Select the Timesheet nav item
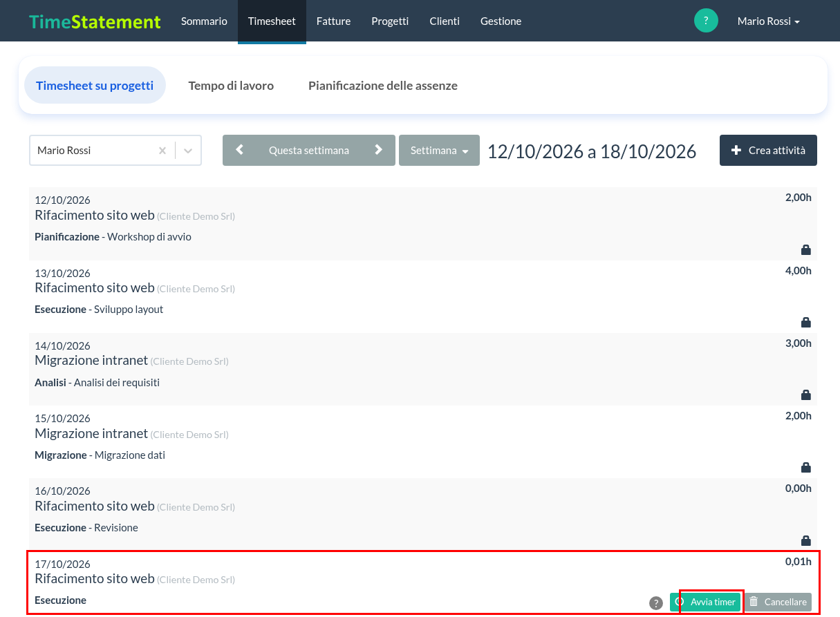The height and width of the screenshot is (617, 840). pos(272,21)
